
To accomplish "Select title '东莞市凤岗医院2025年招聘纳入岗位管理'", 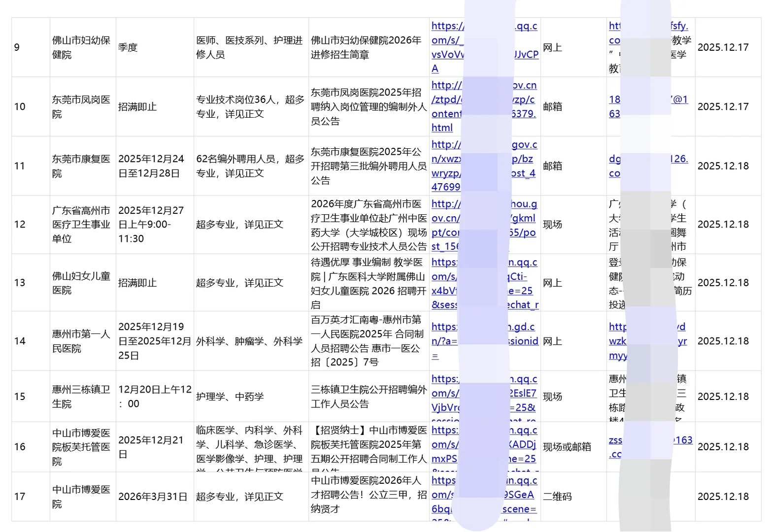I will point(369,106).
